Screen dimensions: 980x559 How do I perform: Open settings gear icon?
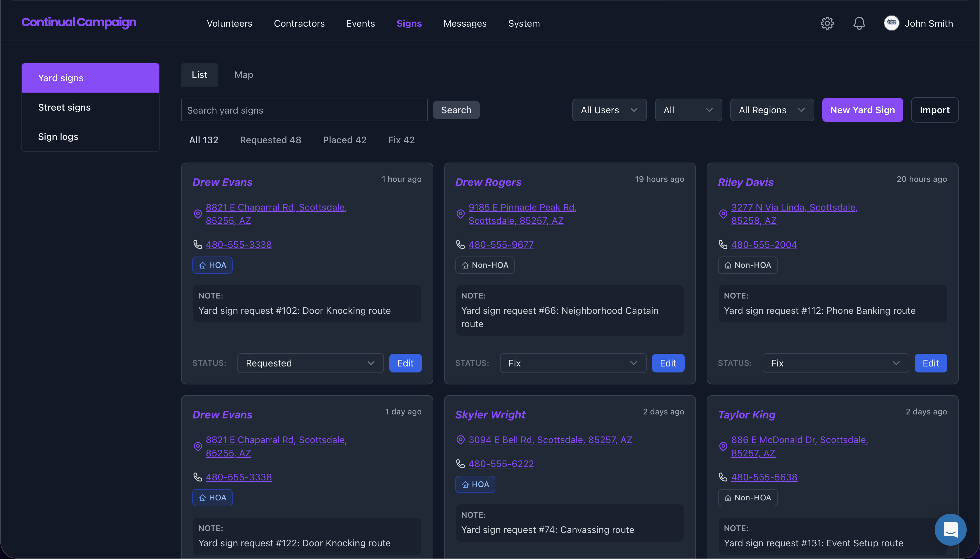(x=827, y=23)
